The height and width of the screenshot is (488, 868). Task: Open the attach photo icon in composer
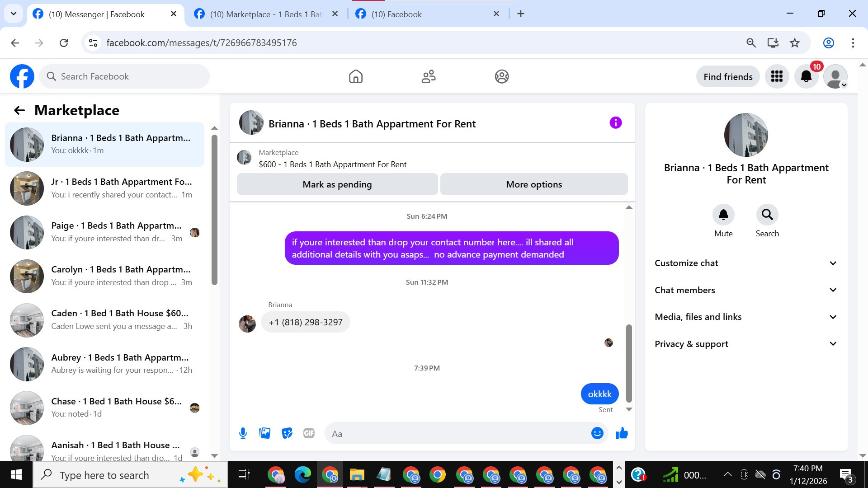click(264, 433)
